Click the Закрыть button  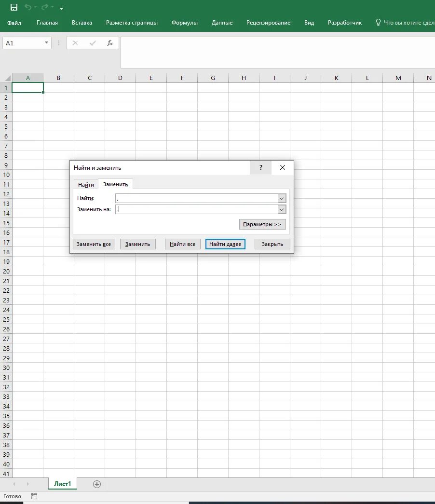click(x=272, y=244)
